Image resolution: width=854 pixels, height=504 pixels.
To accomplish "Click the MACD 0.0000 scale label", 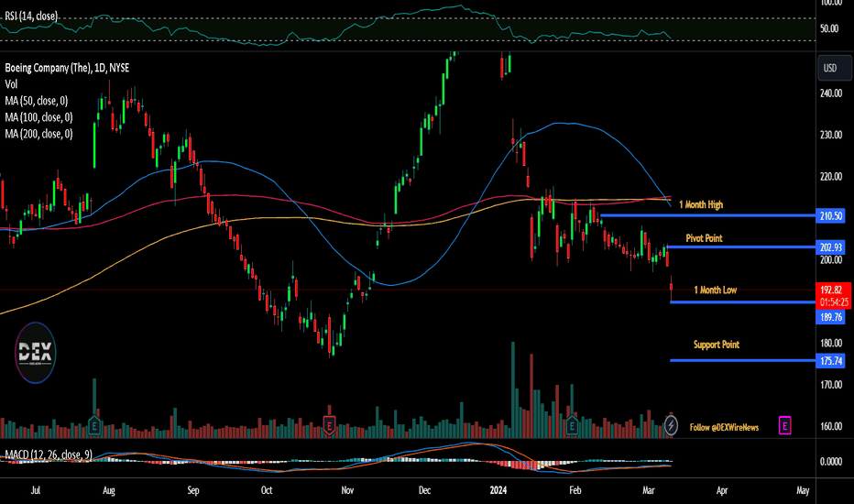I will tap(831, 462).
